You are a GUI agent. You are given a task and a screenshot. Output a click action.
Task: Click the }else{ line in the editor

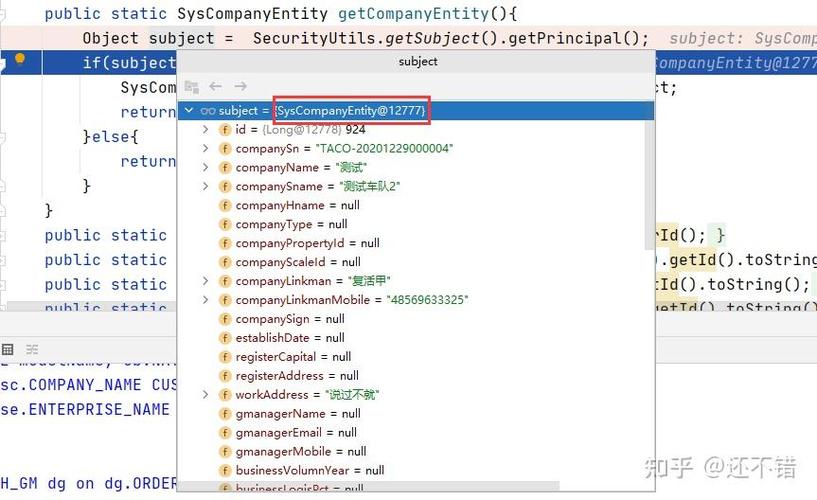[x=110, y=136]
